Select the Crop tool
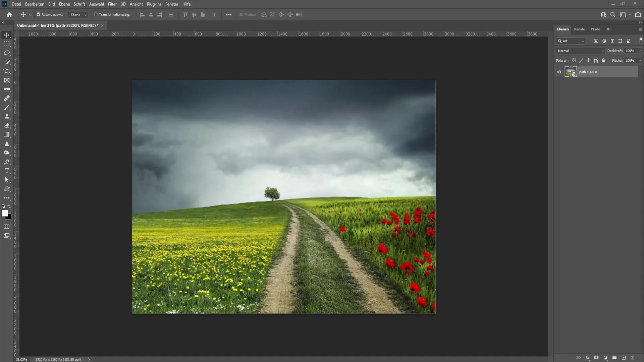This screenshot has width=644, height=362. pyautogui.click(x=7, y=71)
